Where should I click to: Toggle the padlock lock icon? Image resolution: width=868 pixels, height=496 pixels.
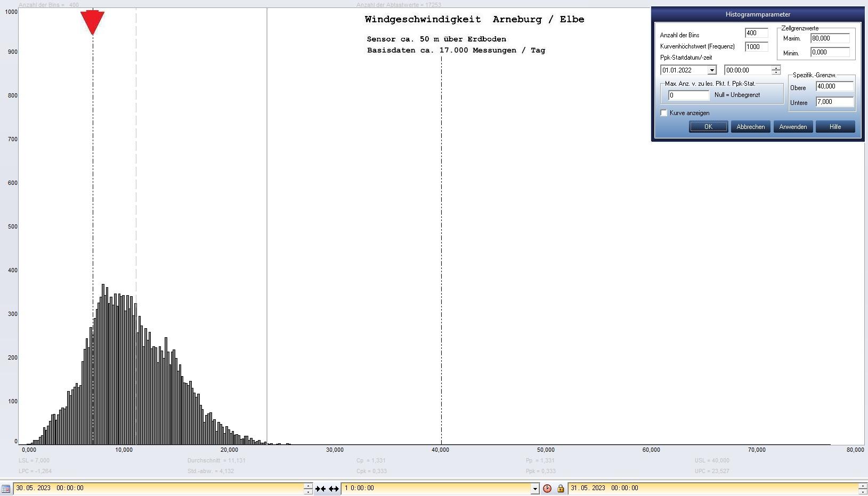tap(560, 489)
